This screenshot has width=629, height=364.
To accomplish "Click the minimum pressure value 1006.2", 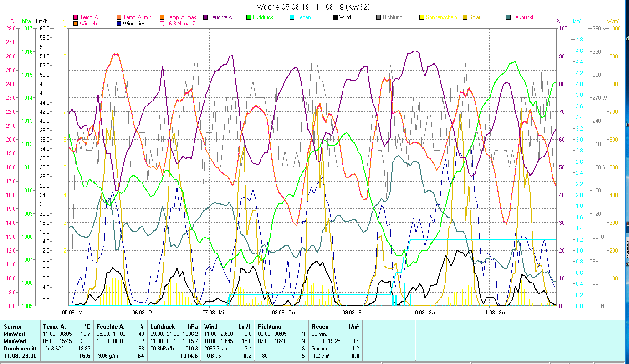I will [189, 334].
